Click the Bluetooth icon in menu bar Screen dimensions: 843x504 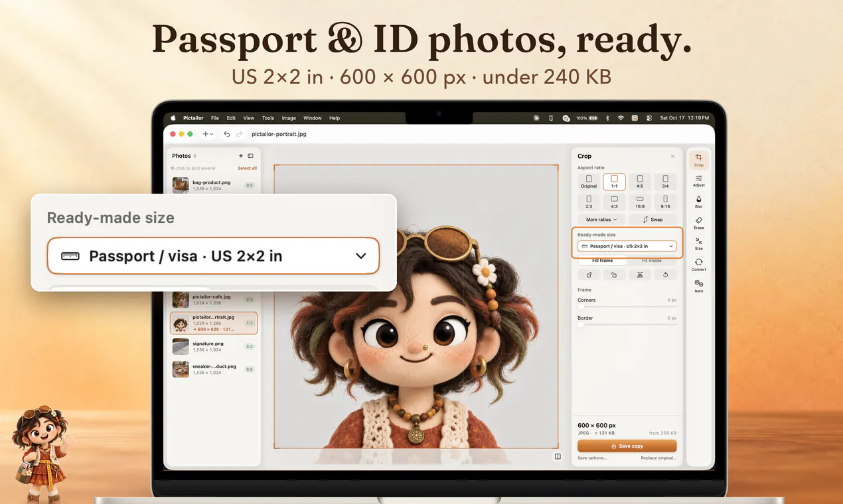click(x=607, y=118)
